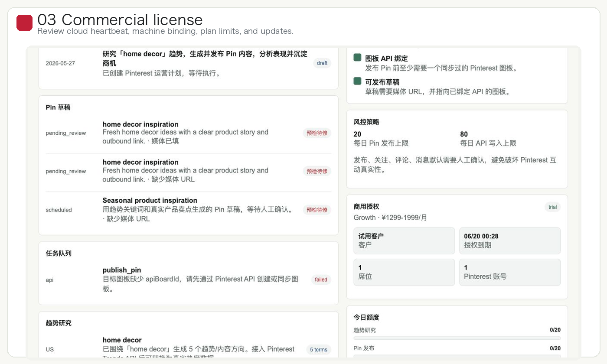Click the draft badge on the 2026-05-27 plan
This screenshot has height=364, width=607.
point(322,63)
